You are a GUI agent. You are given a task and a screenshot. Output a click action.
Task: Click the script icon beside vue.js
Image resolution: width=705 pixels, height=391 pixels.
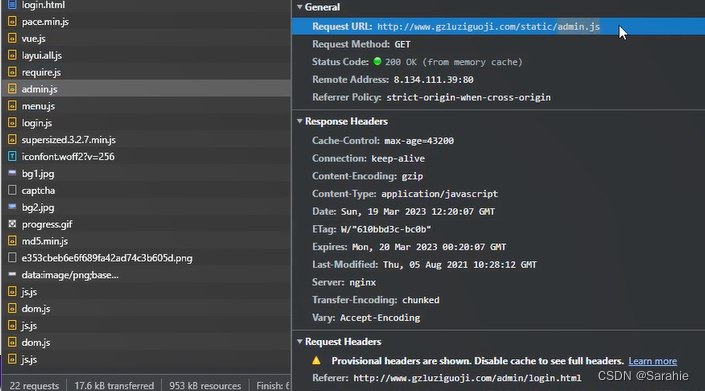click(12, 38)
